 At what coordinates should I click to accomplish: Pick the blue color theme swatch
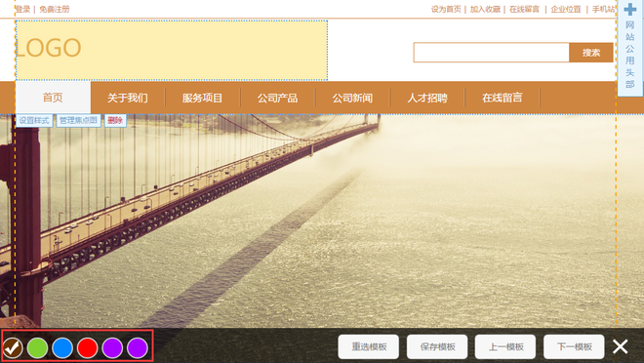tap(62, 347)
